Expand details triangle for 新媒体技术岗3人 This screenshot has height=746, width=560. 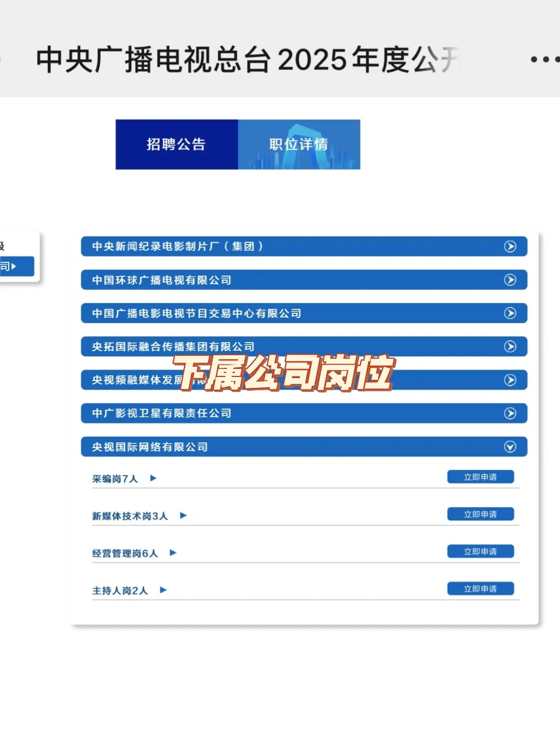183,515
